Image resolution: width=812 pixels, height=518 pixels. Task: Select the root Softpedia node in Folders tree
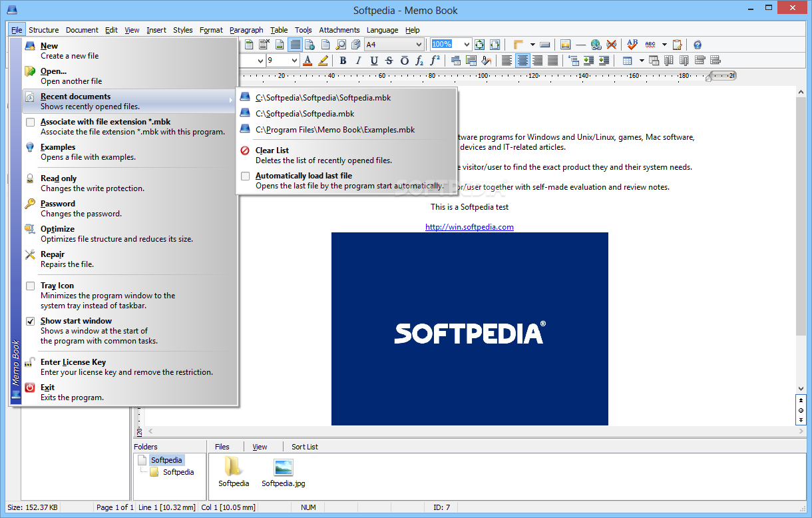(166, 460)
